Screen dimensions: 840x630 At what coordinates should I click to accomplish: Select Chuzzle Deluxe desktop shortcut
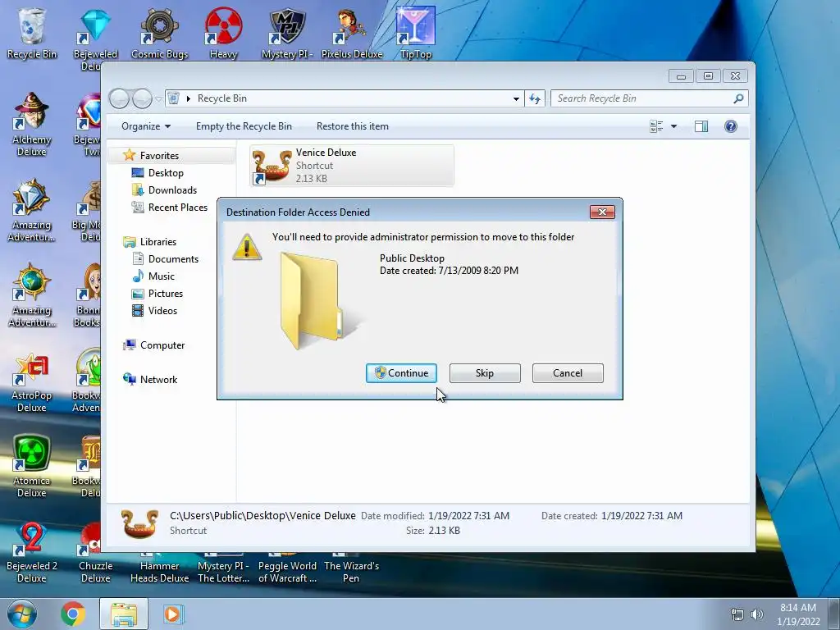[x=95, y=552]
